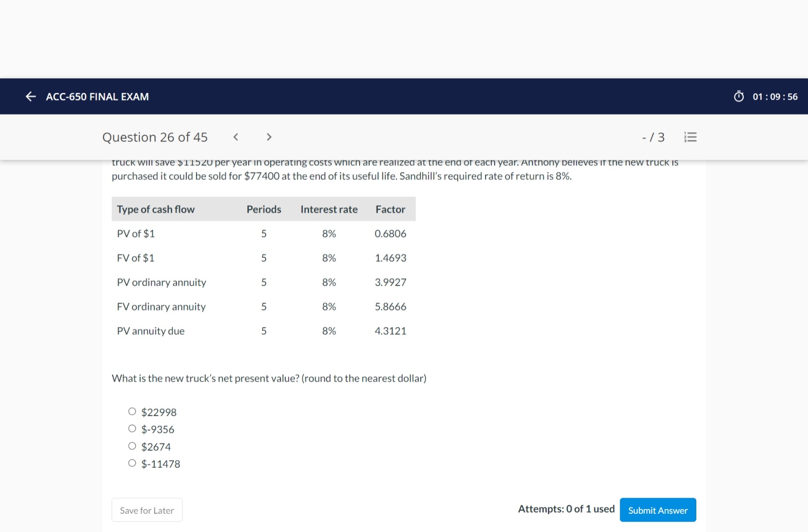
Task: Click the factor value 4.3121
Action: point(390,331)
